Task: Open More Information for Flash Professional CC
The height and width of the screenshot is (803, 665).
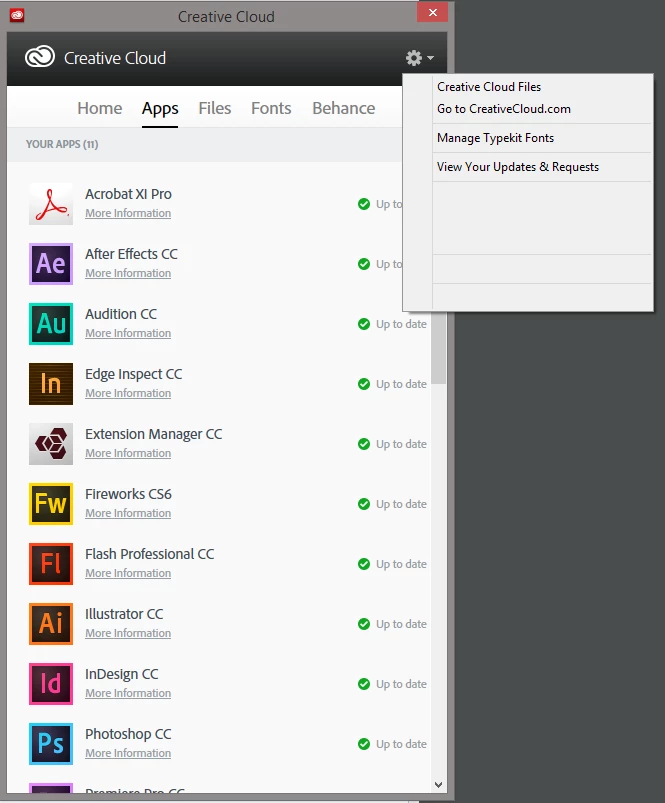Action: 128,573
